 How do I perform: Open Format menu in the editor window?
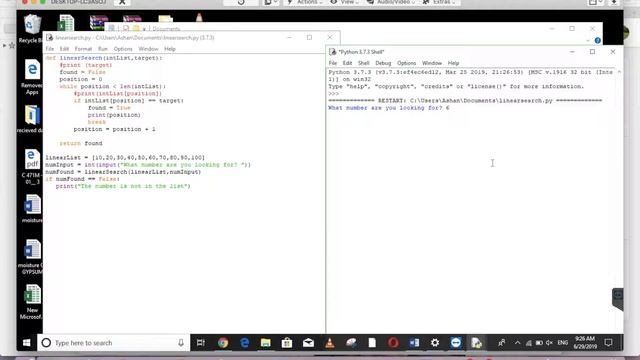pyautogui.click(x=83, y=49)
